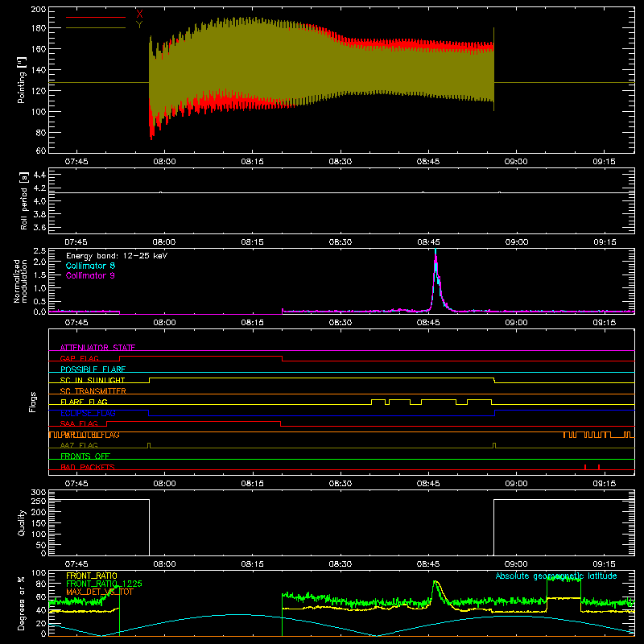Click the first BAD_PACKETS spike after 09:10

pyautogui.click(x=585, y=467)
